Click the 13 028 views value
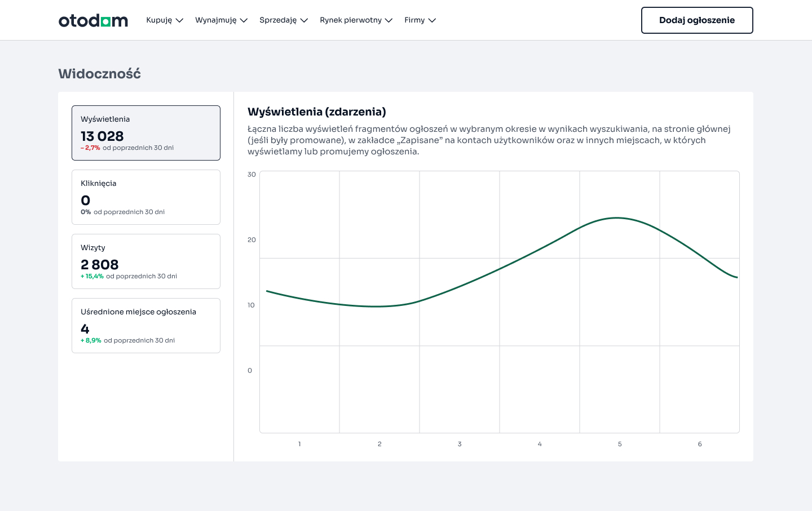 [102, 136]
